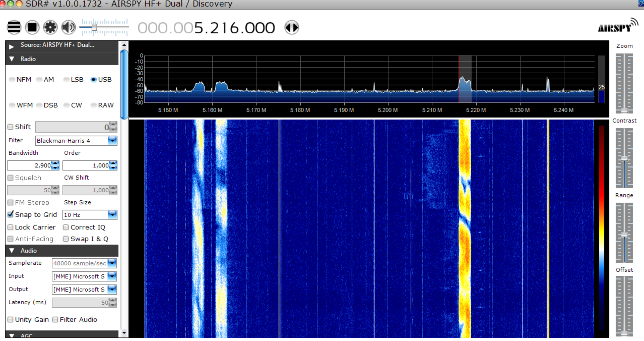The image size is (644, 341).
Task: Collapse the Audio panel header
Action: tap(12, 251)
